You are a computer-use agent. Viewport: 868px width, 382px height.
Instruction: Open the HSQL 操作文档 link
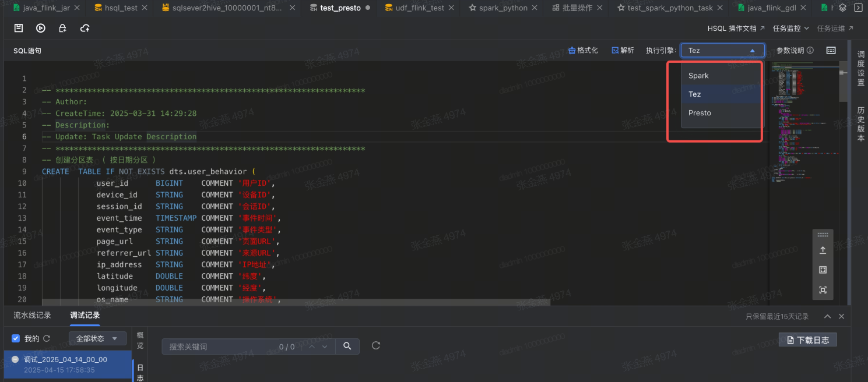point(736,28)
